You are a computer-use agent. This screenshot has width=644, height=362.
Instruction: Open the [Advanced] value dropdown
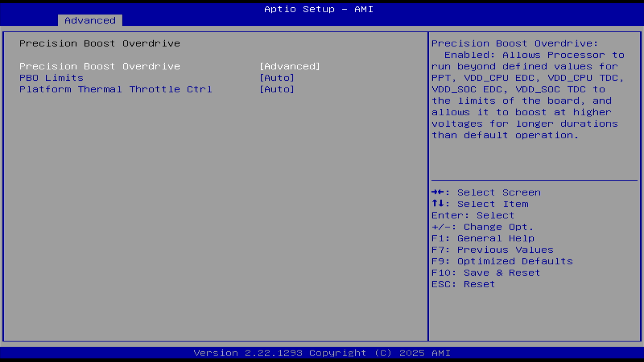coord(290,66)
